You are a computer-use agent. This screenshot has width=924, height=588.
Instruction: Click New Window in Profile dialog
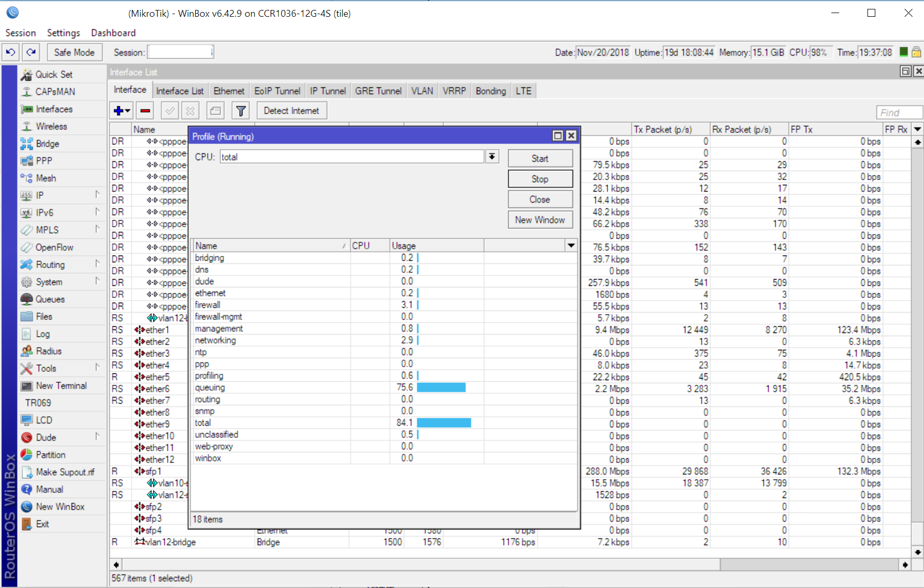point(540,220)
